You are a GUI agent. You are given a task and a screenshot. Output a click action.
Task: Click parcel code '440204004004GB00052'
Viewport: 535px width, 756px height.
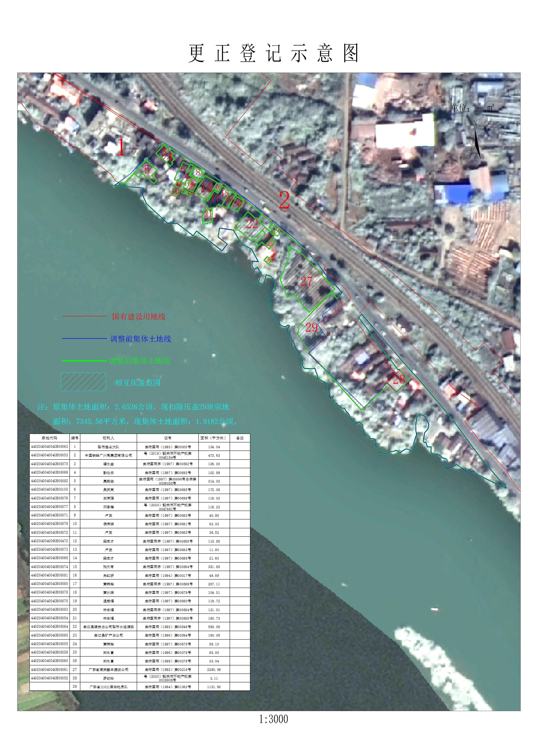[49, 678]
